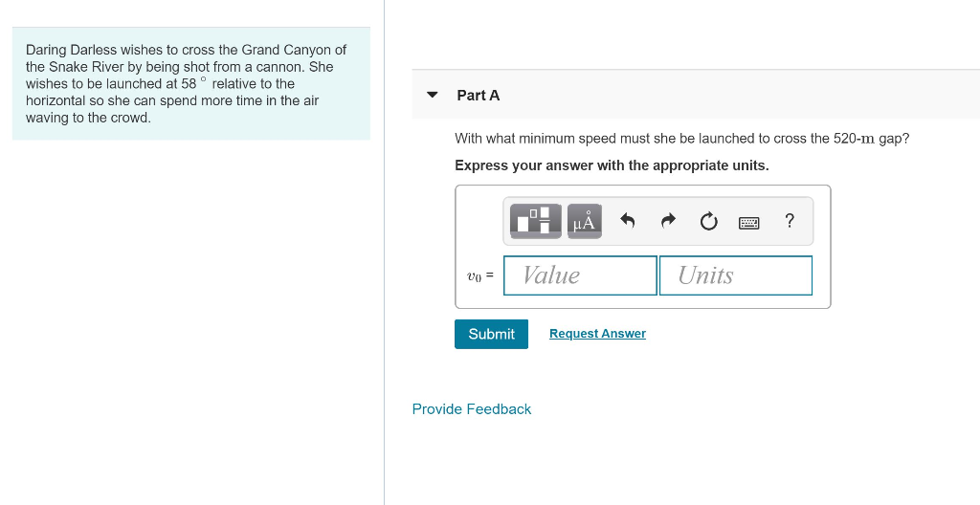980x505 pixels.
Task: Show the keyboard shortcuts icon
Action: pyautogui.click(x=748, y=223)
